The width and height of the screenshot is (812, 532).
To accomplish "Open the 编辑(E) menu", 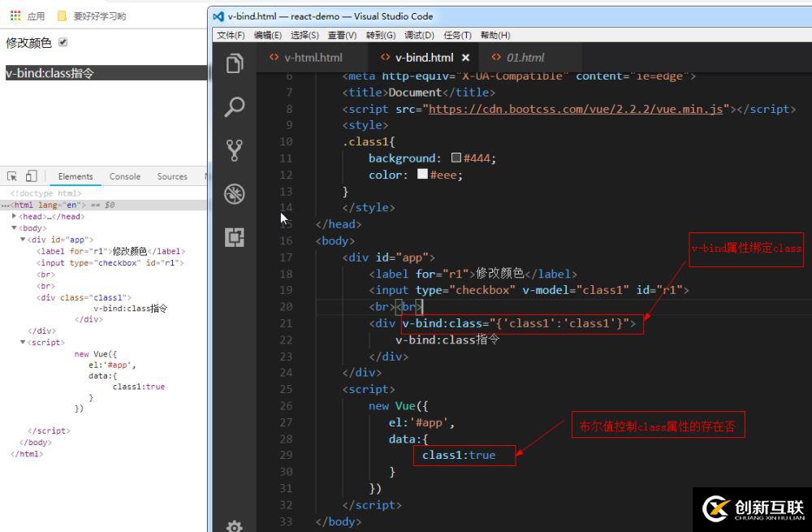I will click(x=268, y=35).
